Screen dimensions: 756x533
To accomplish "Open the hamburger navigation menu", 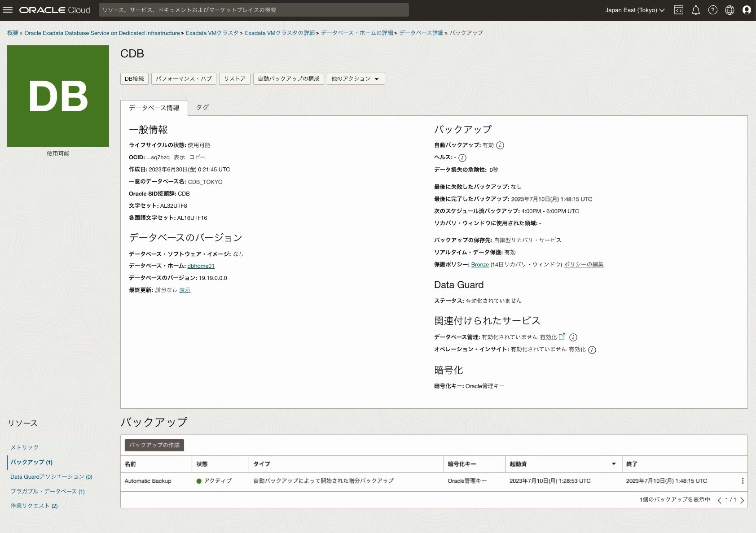I will [x=8, y=10].
